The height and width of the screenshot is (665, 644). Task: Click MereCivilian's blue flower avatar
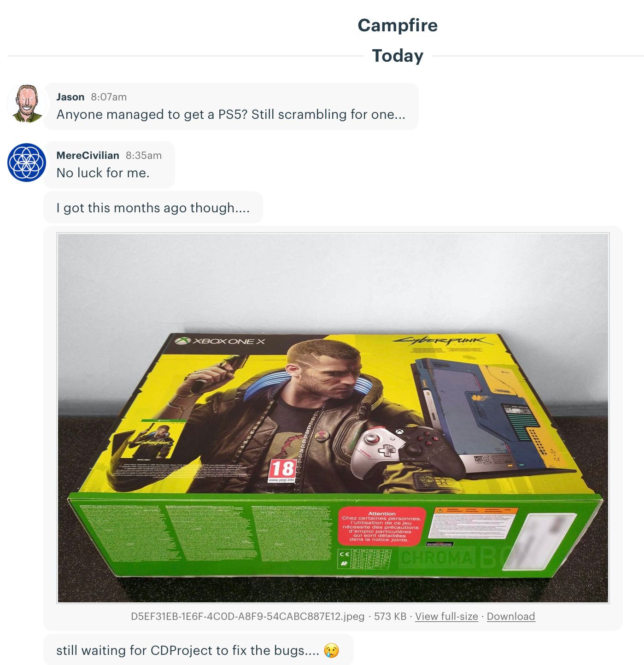[27, 162]
